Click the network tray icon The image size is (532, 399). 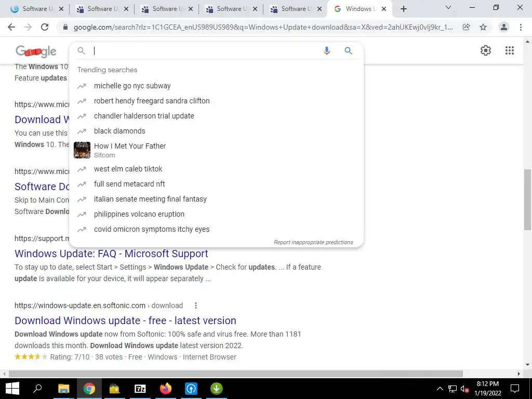(x=453, y=389)
